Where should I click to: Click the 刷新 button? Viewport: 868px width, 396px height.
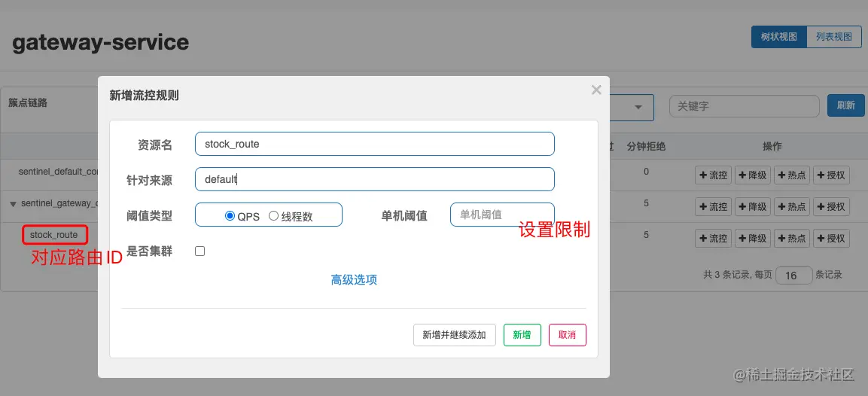pyautogui.click(x=846, y=105)
